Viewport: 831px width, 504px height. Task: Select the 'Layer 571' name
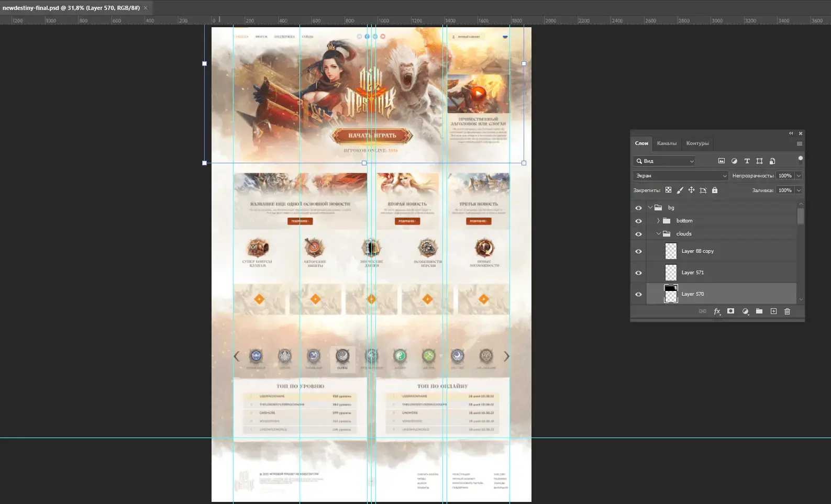pyautogui.click(x=693, y=273)
